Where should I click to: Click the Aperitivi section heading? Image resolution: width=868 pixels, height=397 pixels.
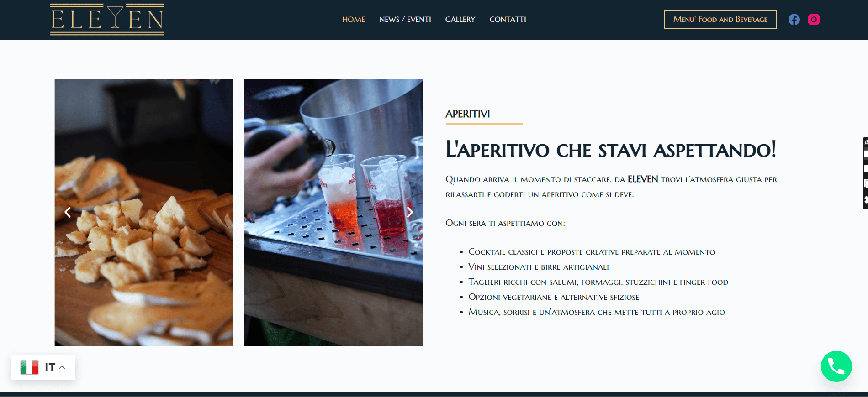coord(467,114)
